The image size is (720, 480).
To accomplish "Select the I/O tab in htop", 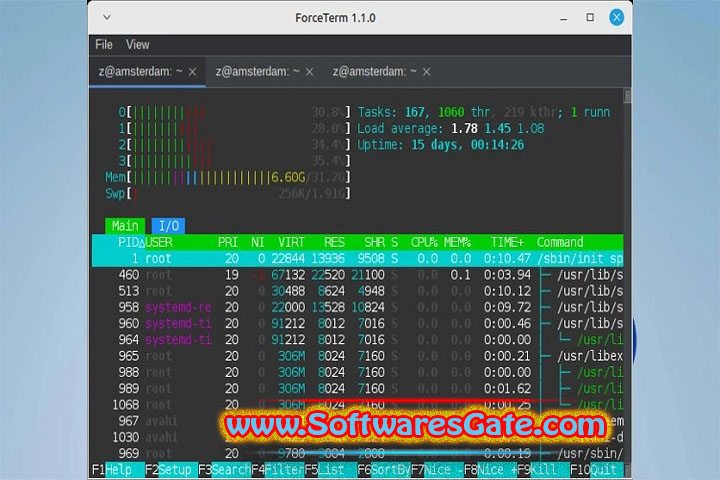I will click(169, 226).
